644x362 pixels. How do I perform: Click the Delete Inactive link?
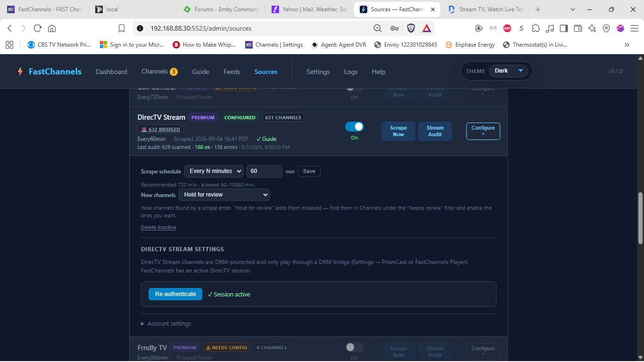click(158, 227)
